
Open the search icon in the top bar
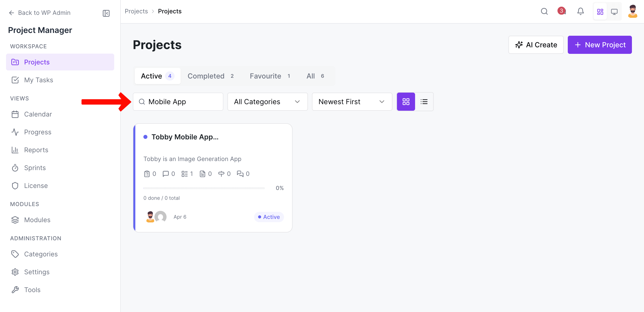544,11
